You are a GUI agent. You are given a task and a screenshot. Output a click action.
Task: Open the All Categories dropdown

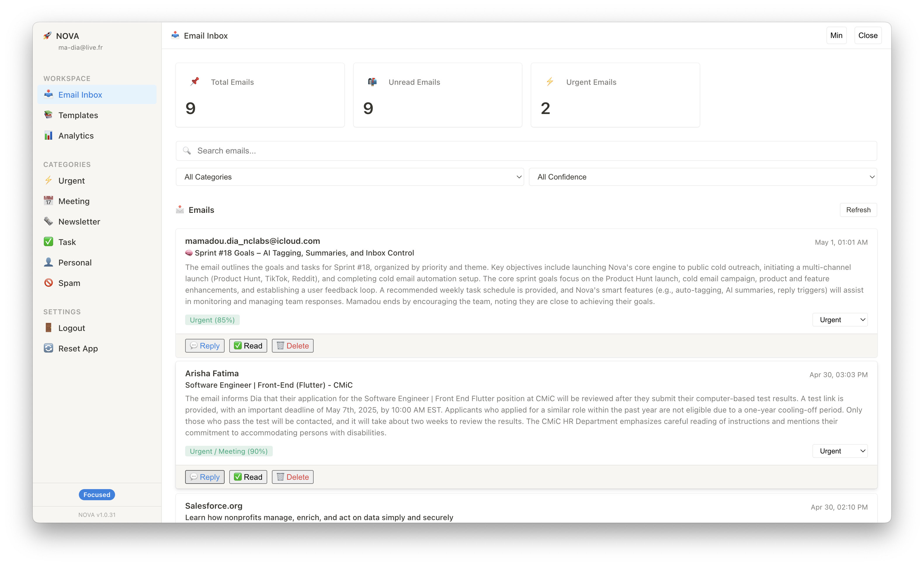(350, 177)
